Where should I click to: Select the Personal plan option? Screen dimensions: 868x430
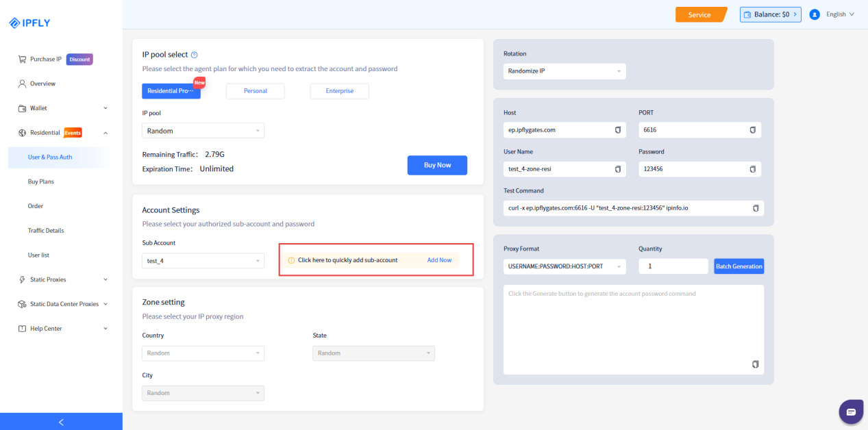(x=256, y=91)
